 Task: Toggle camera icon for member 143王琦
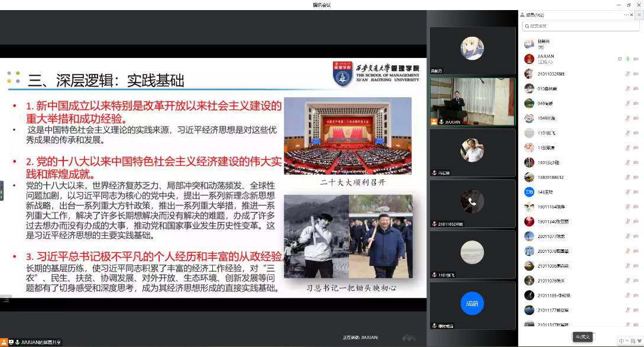point(636,192)
